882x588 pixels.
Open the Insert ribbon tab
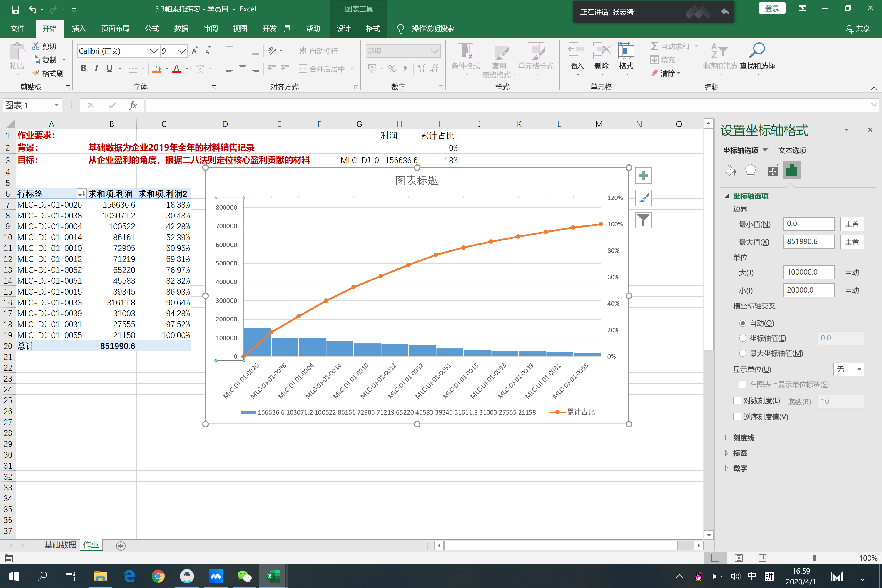pos(79,29)
